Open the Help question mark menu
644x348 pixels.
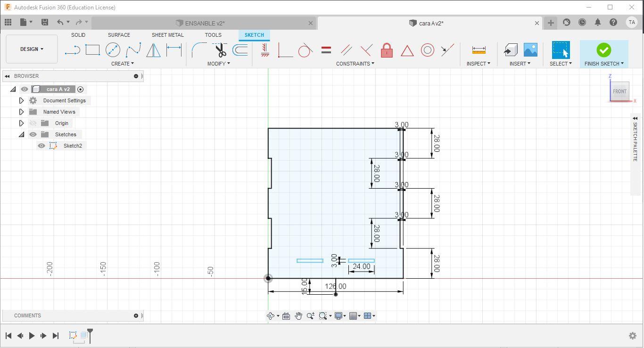tap(613, 22)
